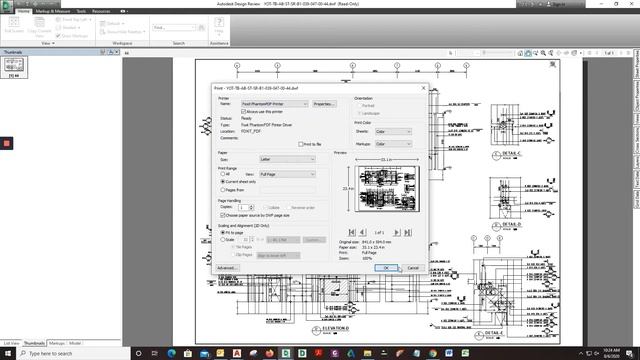Toggle Always use this printer checkbox
This screenshot has height=360, width=640.
click(244, 111)
